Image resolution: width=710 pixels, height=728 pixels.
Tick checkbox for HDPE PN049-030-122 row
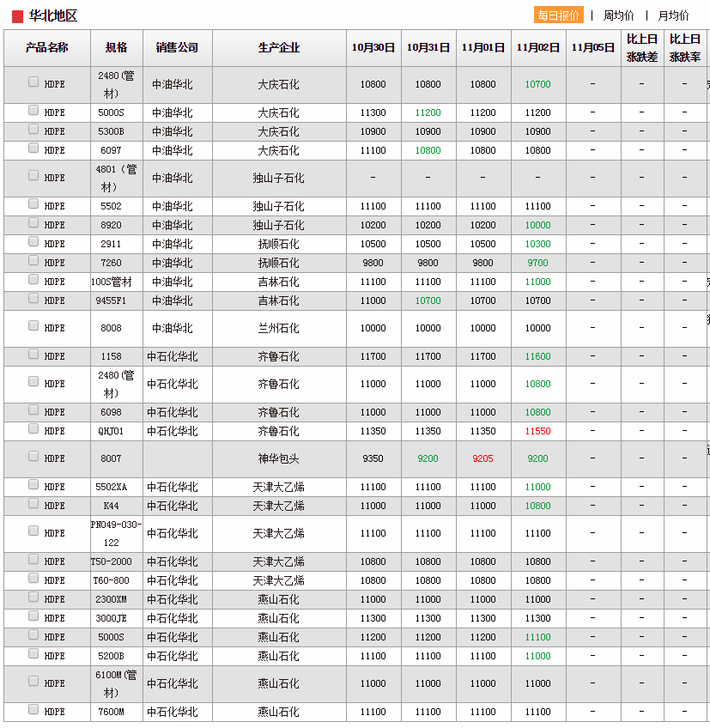point(33,531)
